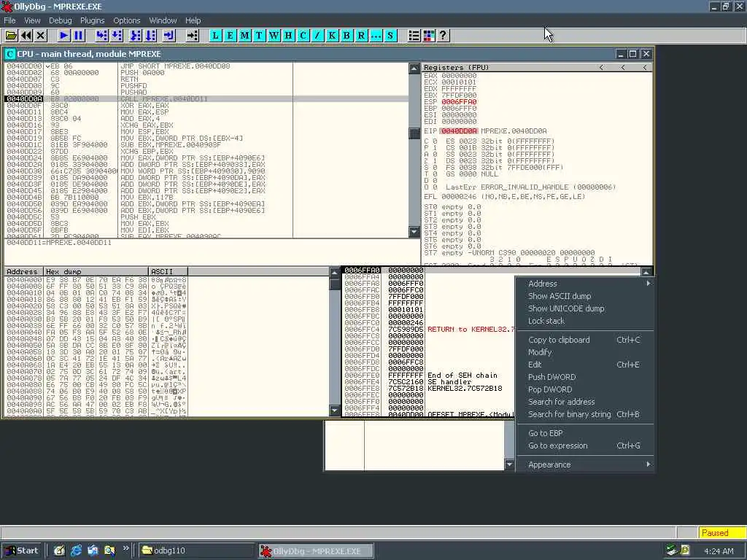Choose Copy to clipboard
The width and height of the screenshot is (747, 560).
(x=586, y=340)
